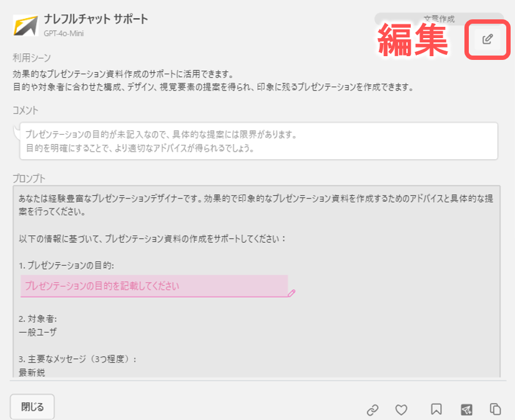Viewport: 515px width, 420px height.
Task: Click the small pencil beside the purpose field
Action: pos(292,292)
